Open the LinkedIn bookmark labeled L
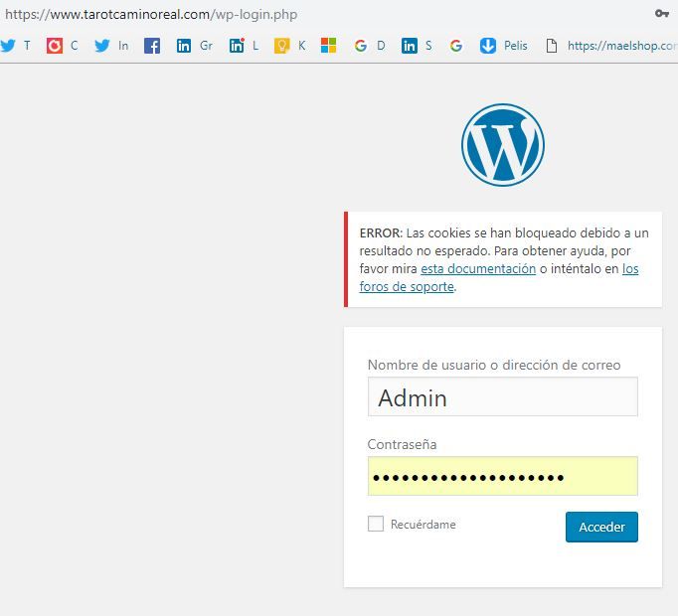 244,46
